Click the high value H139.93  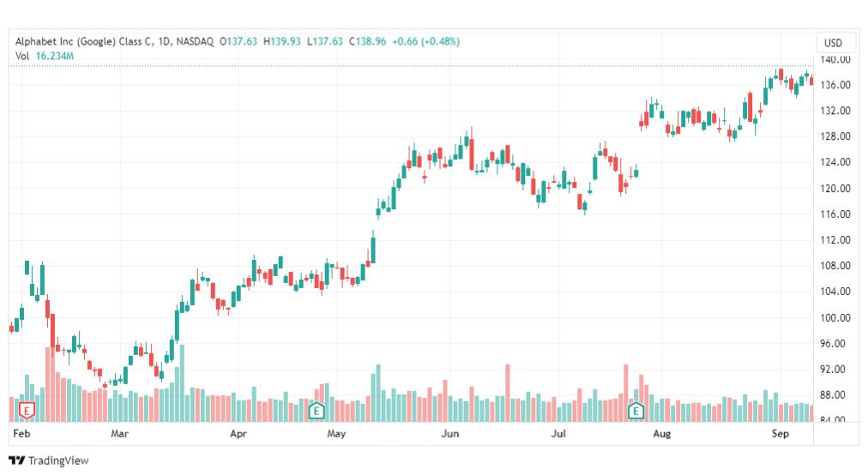pos(282,41)
